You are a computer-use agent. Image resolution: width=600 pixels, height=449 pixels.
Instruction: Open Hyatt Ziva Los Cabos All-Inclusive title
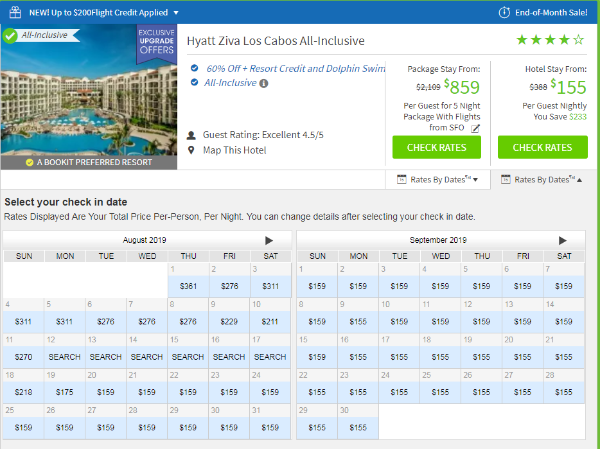click(x=276, y=41)
